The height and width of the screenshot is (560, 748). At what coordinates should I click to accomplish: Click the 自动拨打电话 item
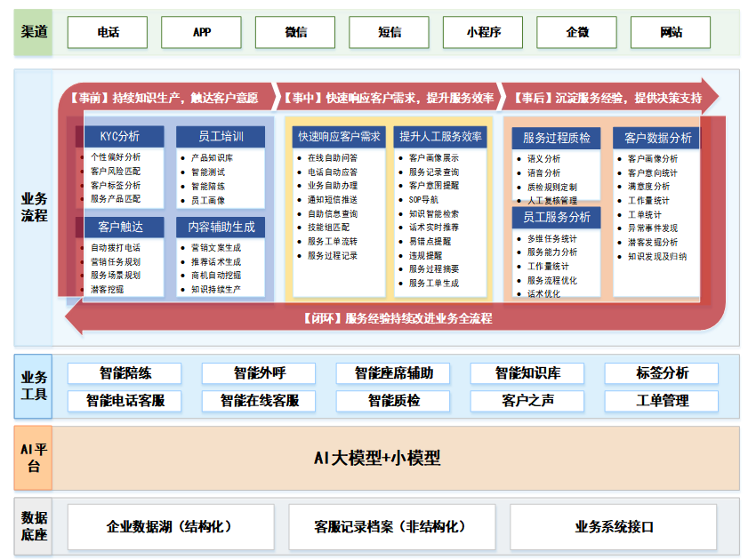click(116, 248)
